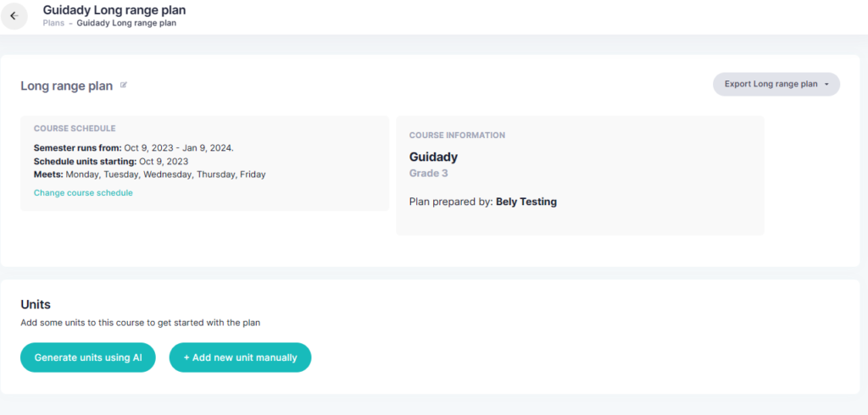Select the Guidady Long range plan breadcrumb
Image resolution: width=868 pixels, height=415 pixels.
click(x=126, y=23)
